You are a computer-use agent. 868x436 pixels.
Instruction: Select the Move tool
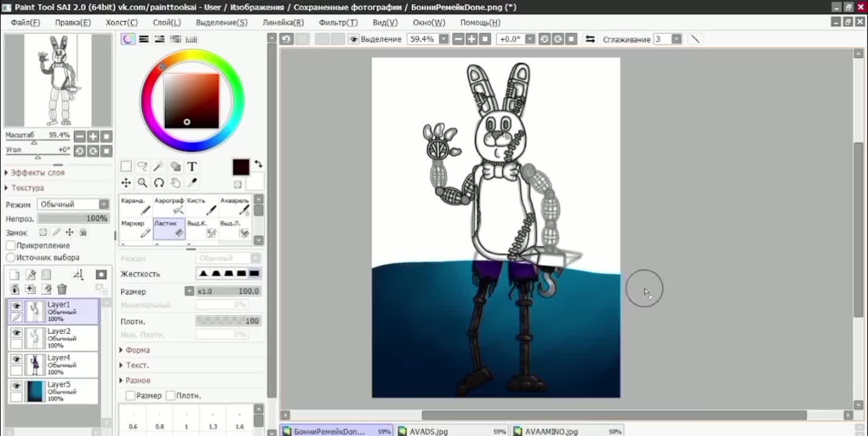(x=126, y=183)
